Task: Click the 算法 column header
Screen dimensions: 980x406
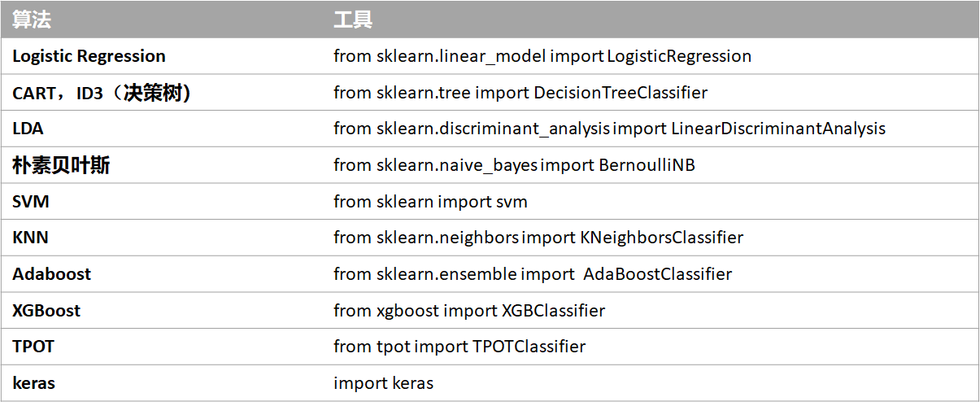Action: [32, 20]
